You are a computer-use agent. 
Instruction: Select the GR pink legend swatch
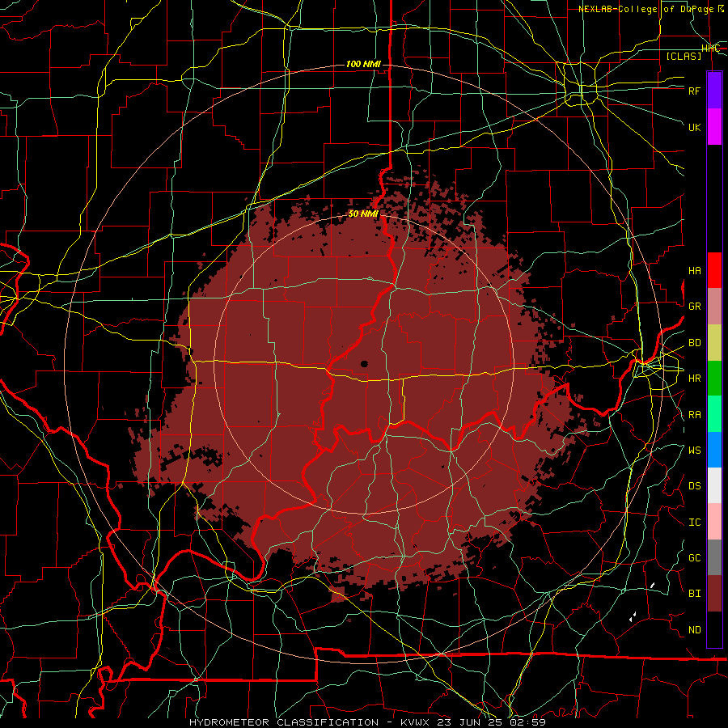(714, 307)
